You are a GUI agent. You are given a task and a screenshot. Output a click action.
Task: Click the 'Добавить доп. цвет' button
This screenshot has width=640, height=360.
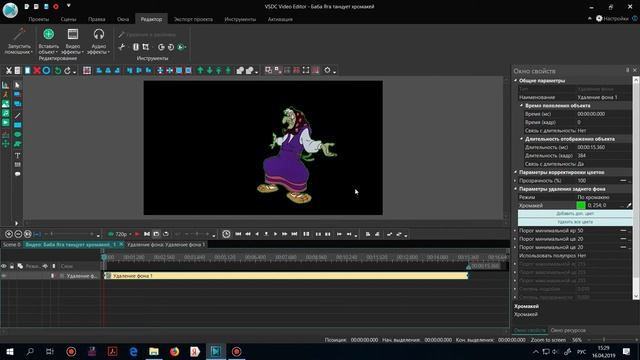(x=575, y=213)
